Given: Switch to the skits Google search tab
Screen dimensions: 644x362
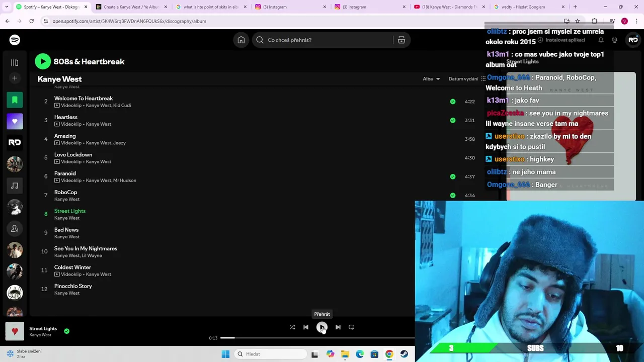Looking at the screenshot, I should [x=211, y=7].
